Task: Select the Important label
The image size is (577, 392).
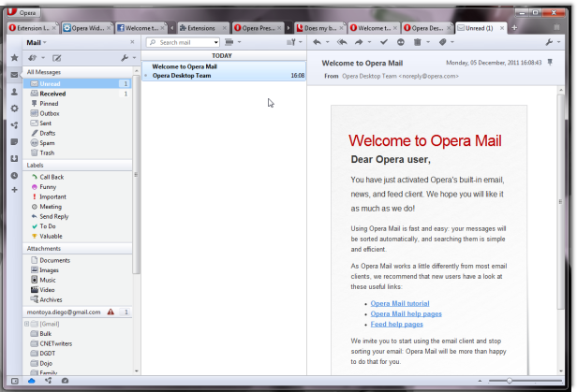Action: (77, 196)
